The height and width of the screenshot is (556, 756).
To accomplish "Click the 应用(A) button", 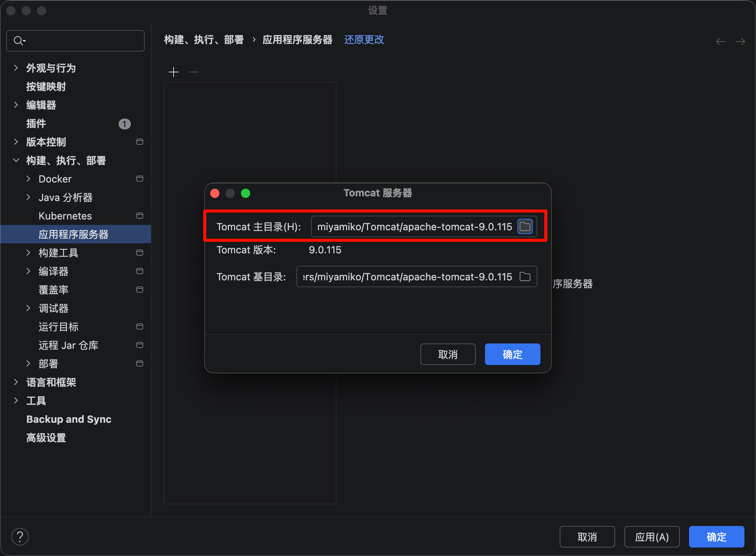I will pyautogui.click(x=651, y=537).
